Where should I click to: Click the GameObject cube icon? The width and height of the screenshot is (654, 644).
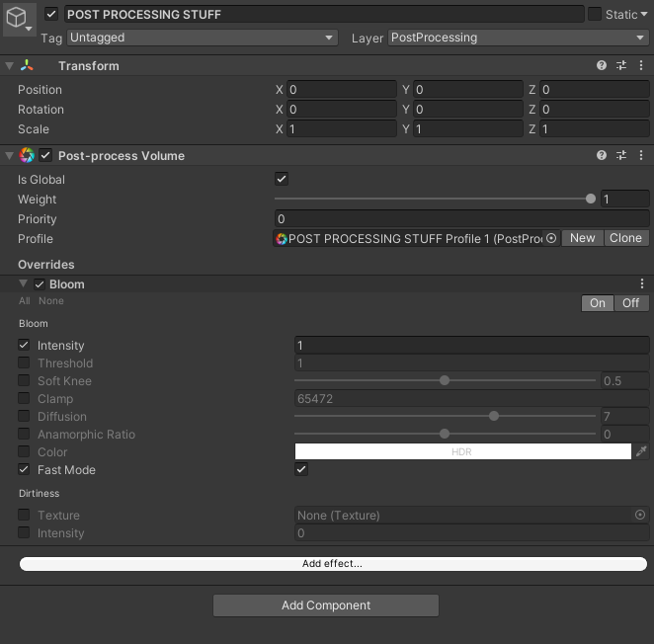16,18
